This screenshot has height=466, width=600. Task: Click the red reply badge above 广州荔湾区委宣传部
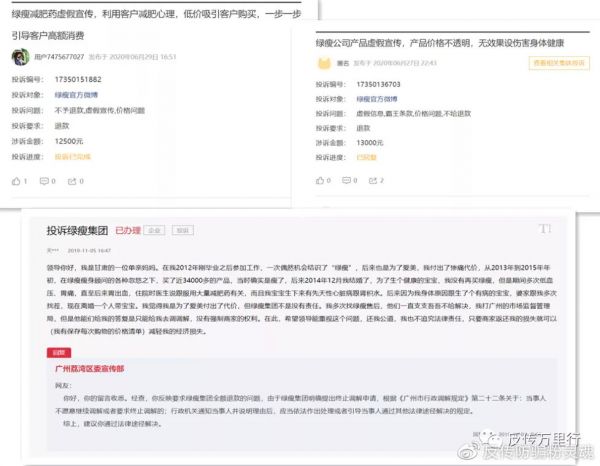click(59, 352)
